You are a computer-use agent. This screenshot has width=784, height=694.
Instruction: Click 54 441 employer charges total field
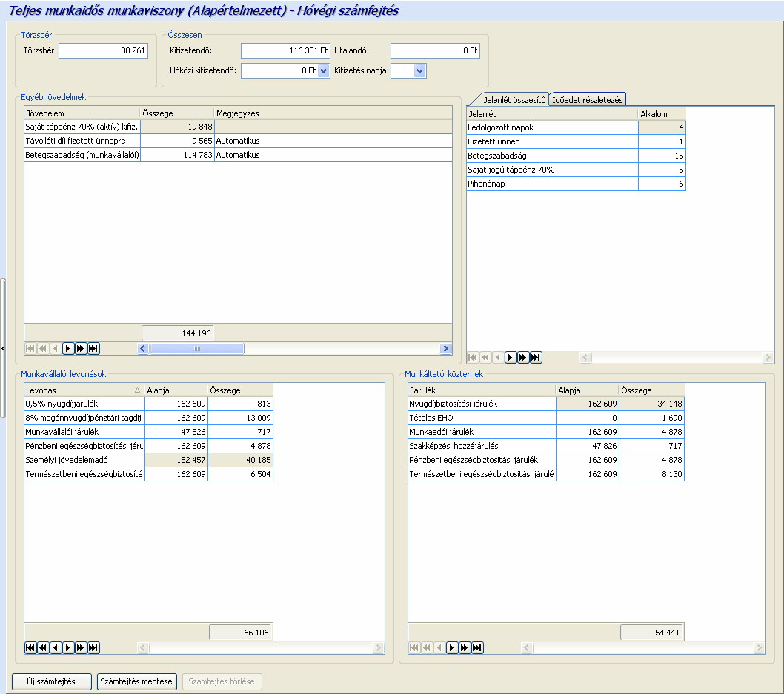point(652,633)
